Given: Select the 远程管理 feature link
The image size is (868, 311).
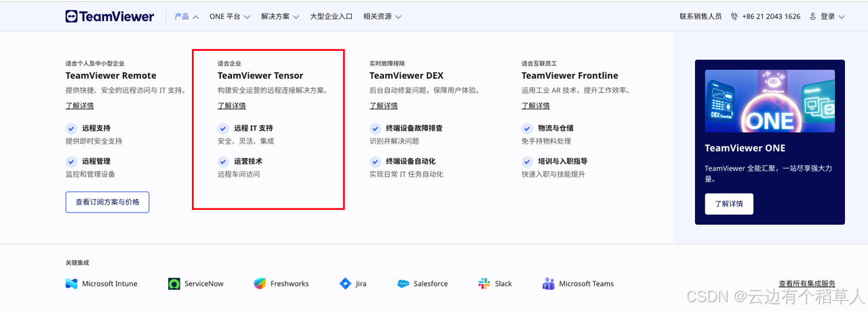Looking at the screenshot, I should [96, 161].
